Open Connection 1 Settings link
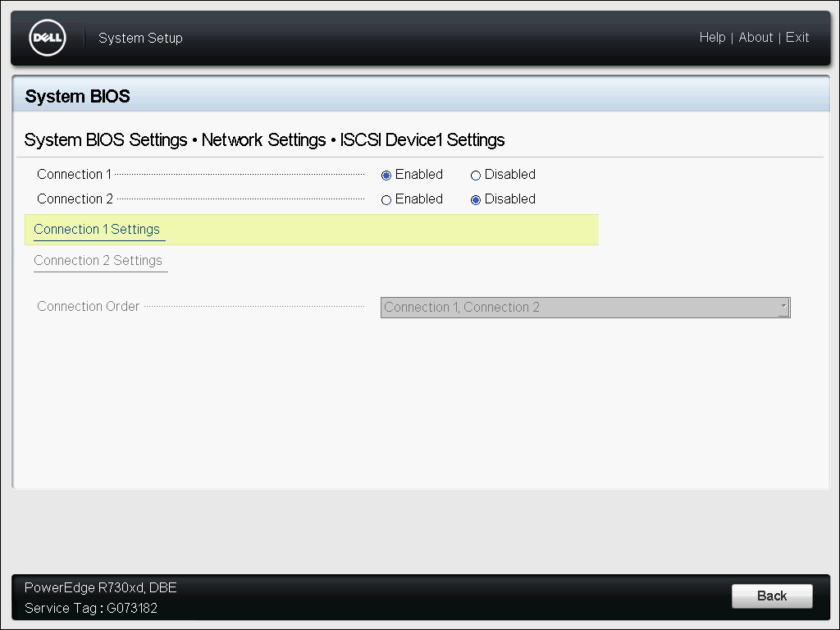This screenshot has width=840, height=630. (97, 230)
